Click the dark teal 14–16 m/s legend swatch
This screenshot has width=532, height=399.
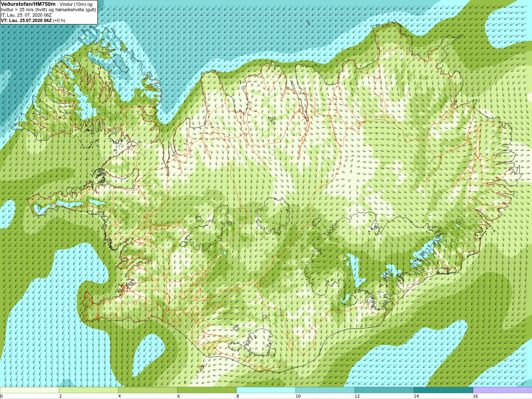(x=443, y=390)
